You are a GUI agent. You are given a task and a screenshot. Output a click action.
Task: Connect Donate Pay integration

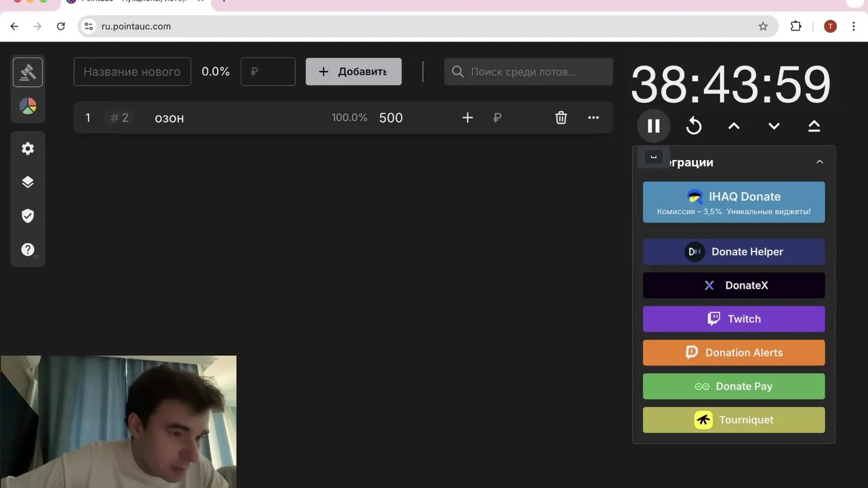click(x=734, y=386)
